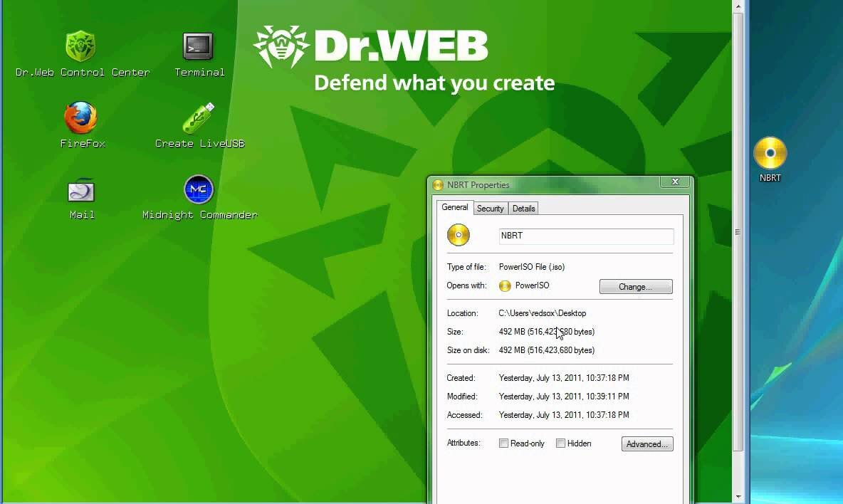Screen dimensions: 843x504
Task: Click the Accessed date value
Action: [564, 415]
